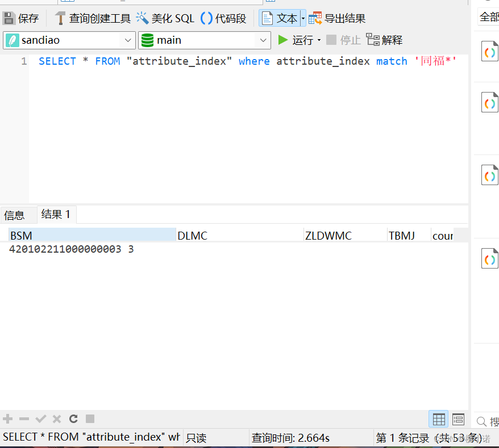
Task: Expand the 运行 run button dropdown arrow
Action: coord(319,40)
